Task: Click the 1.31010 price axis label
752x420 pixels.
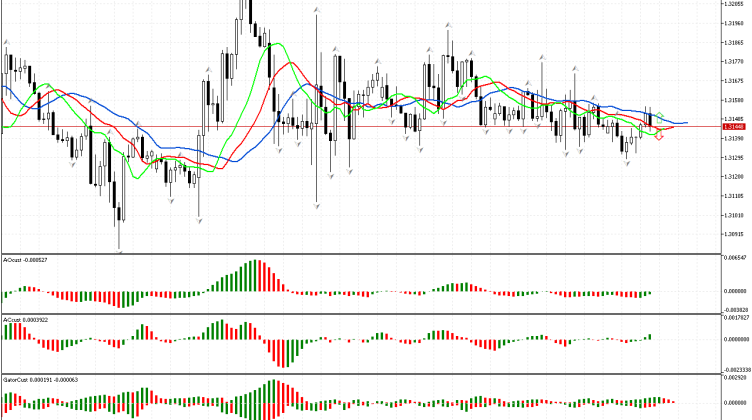Action: point(736,214)
